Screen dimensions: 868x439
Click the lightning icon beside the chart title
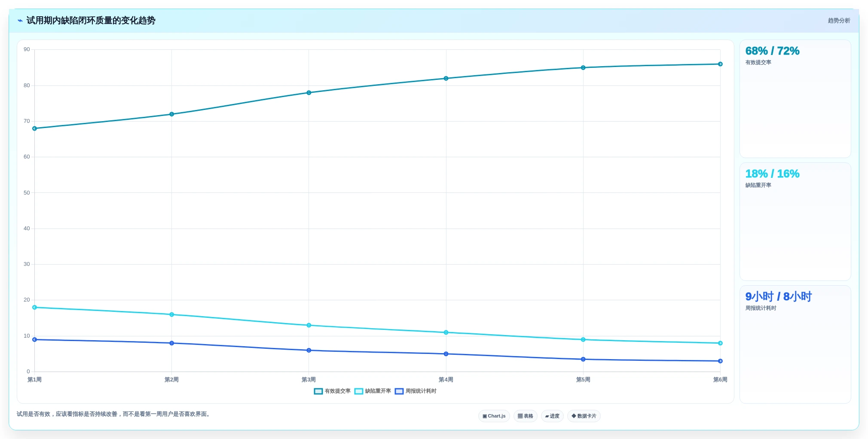pos(20,21)
